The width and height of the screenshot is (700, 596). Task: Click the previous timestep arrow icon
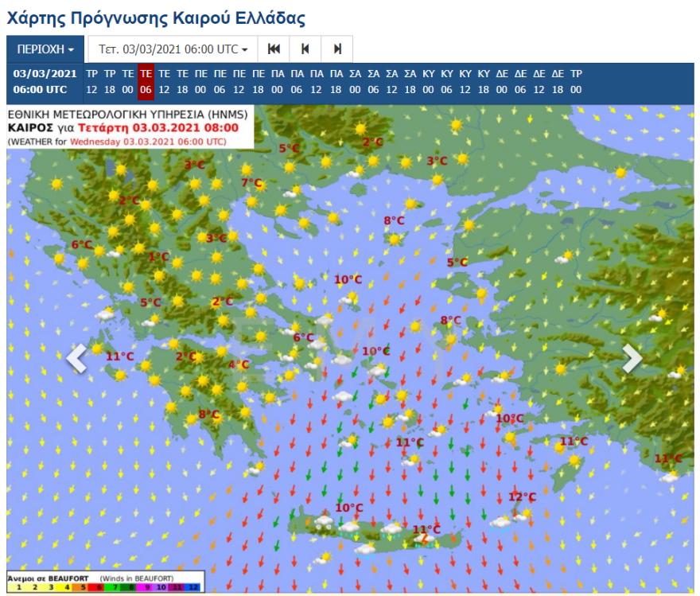tap(305, 49)
